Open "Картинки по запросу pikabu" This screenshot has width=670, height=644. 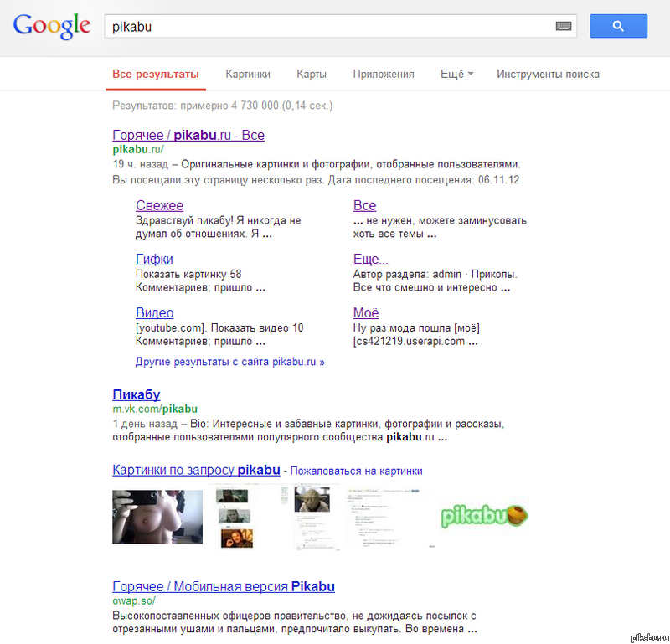pyautogui.click(x=197, y=470)
